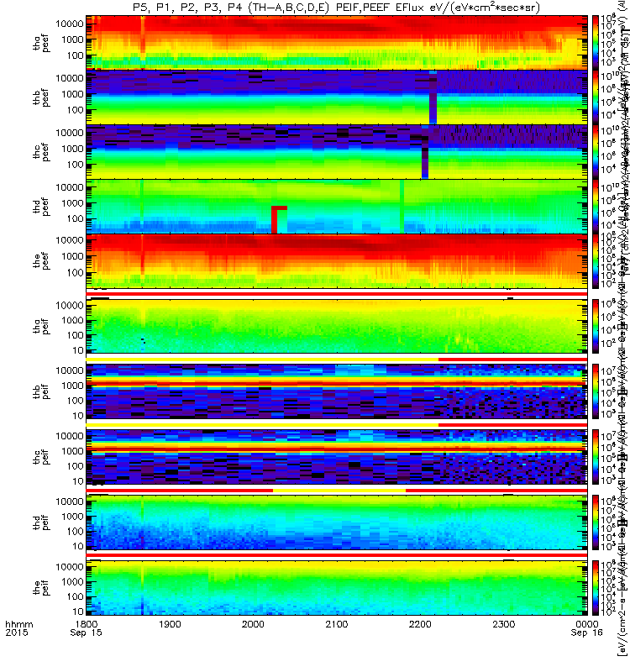This screenshot has height=672, width=630.
Task: Click the 100 tick label of thb peef panel
Action: tap(75, 110)
